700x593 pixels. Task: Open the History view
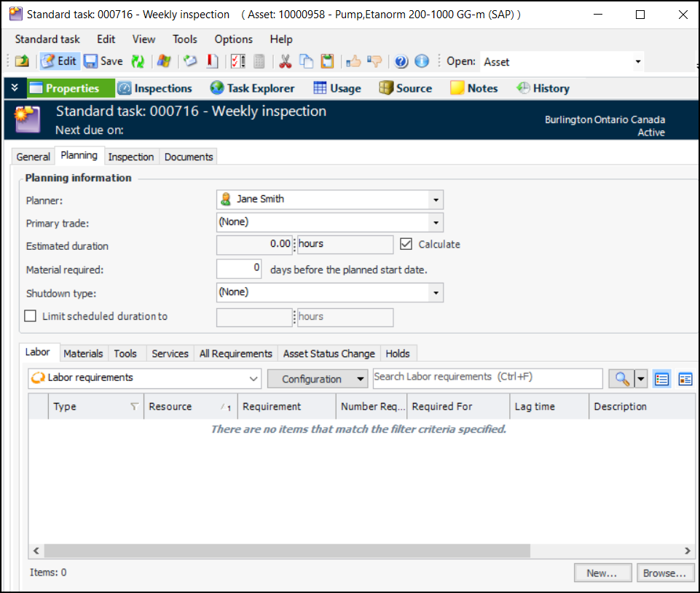[543, 88]
